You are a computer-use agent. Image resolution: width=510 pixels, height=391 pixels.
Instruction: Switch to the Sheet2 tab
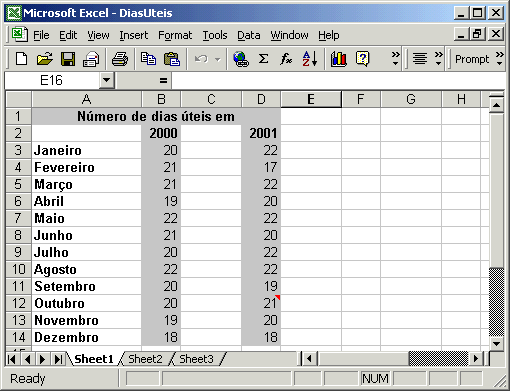[145, 359]
